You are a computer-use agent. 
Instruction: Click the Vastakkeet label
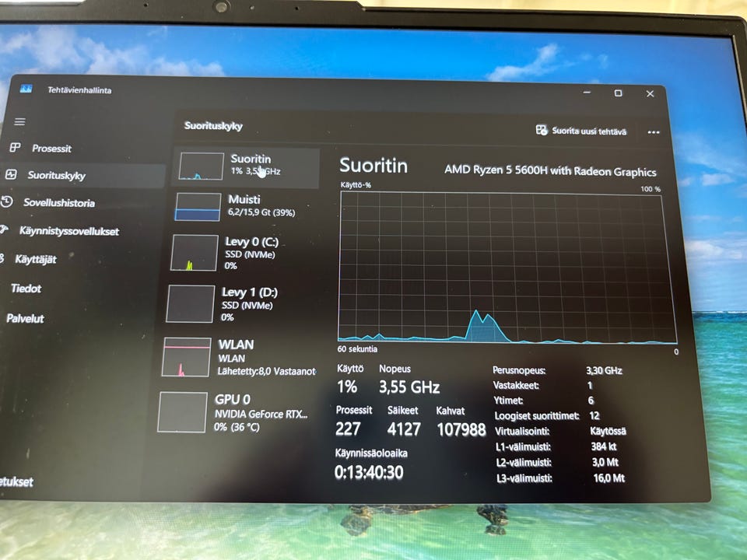click(516, 385)
